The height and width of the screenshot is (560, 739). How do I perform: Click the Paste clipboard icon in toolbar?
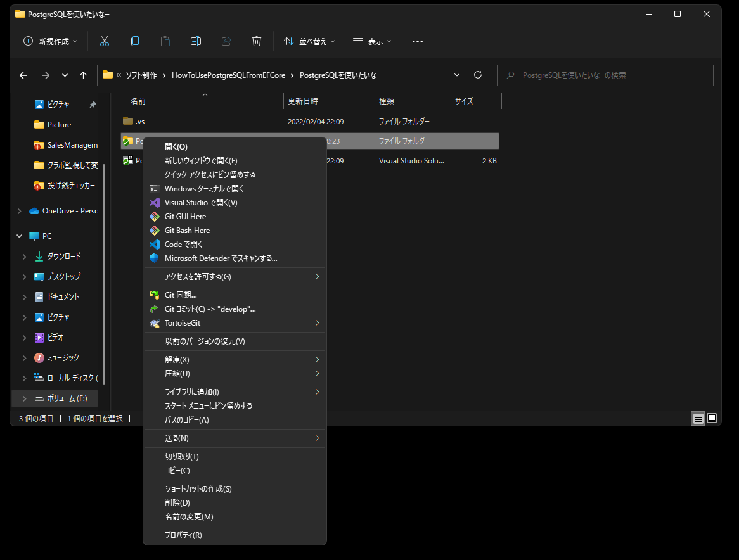point(165,41)
